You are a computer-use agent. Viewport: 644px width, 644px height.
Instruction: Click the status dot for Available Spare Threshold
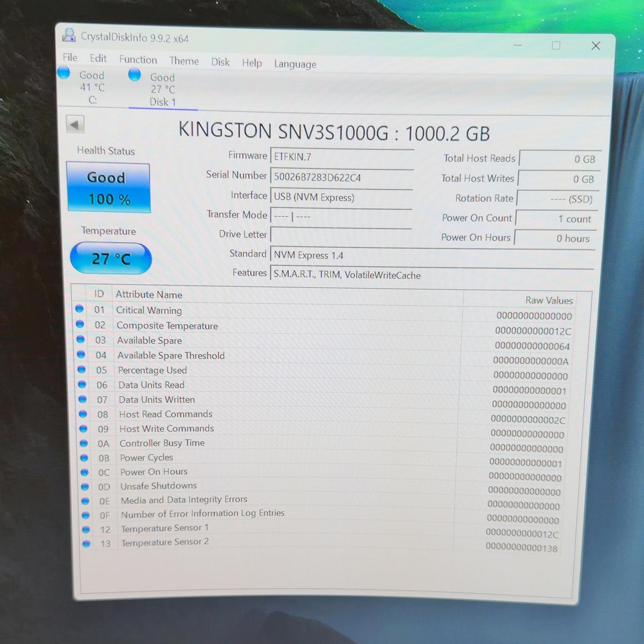81,354
